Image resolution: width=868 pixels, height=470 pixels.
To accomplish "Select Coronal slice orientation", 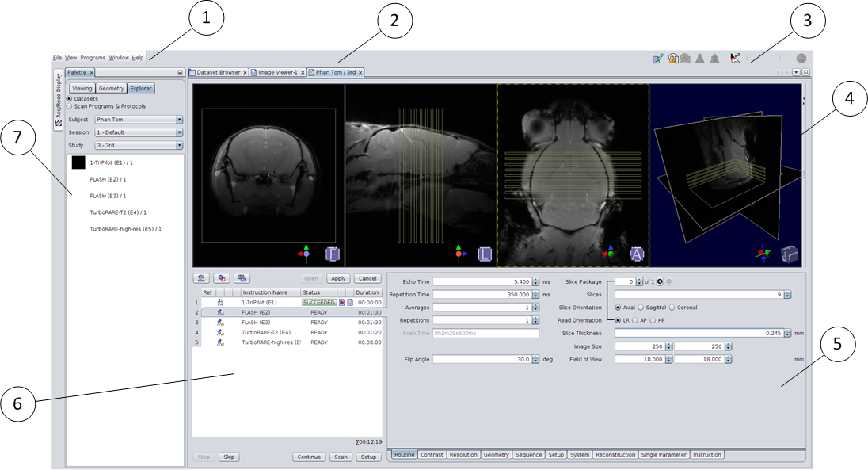I will (x=672, y=308).
